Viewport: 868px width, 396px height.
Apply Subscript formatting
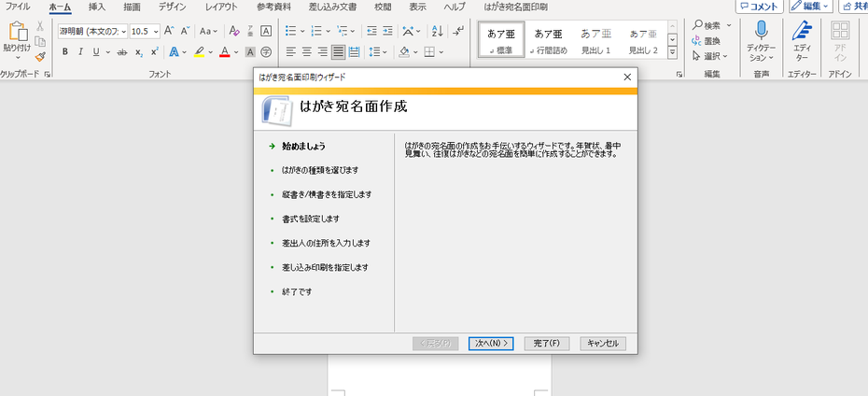coord(139,52)
